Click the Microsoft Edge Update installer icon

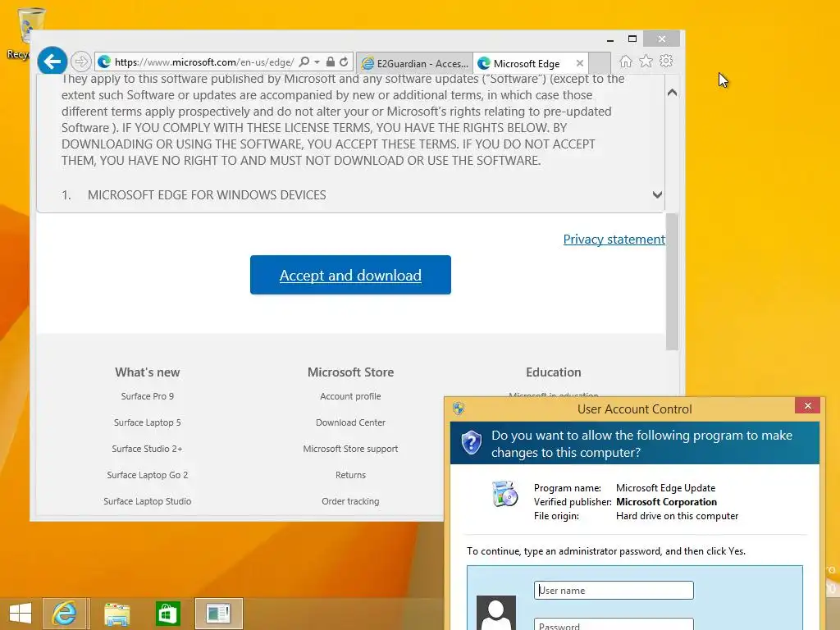pyautogui.click(x=504, y=493)
